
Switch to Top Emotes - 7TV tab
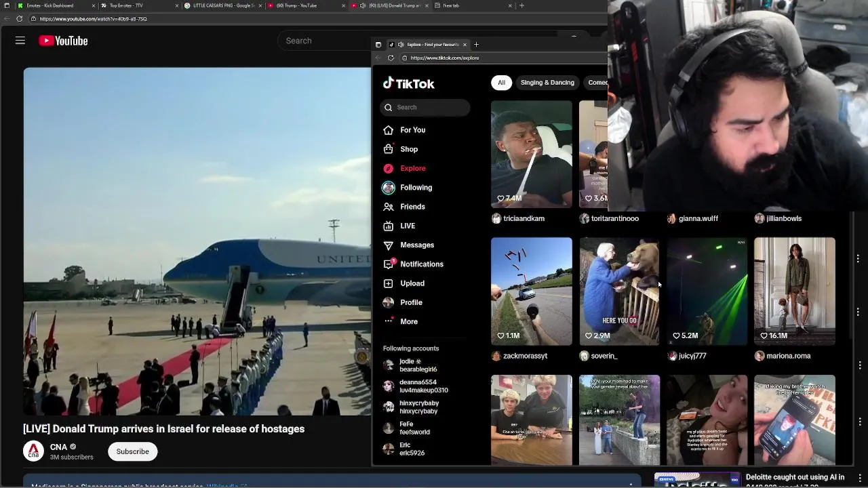pos(136,5)
